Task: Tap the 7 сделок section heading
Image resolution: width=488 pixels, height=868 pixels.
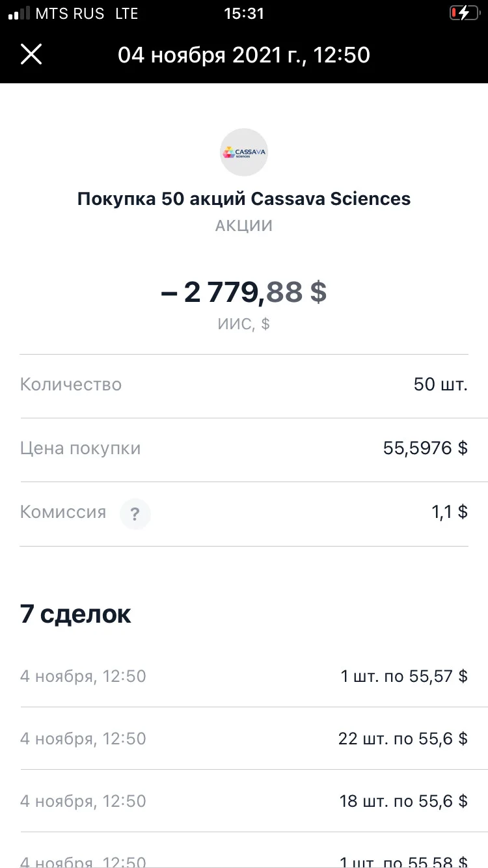Action: 75,614
